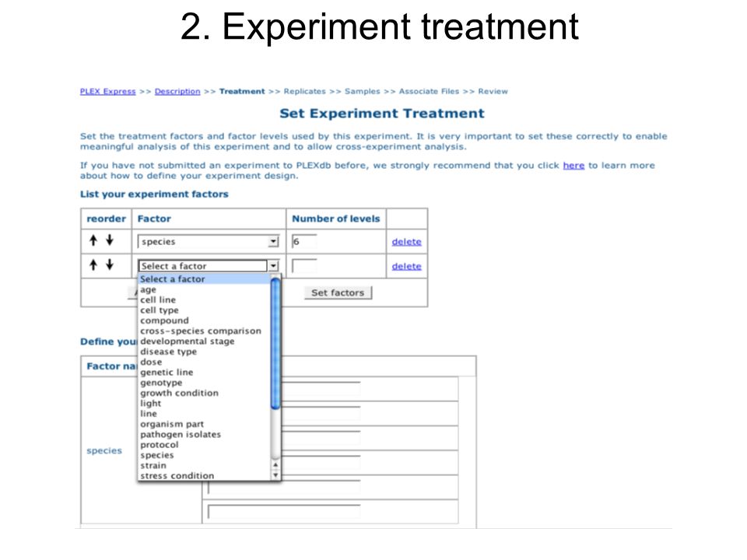The width and height of the screenshot is (747, 560).
Task: Click Samples breadcrumb step
Action: pos(362,92)
